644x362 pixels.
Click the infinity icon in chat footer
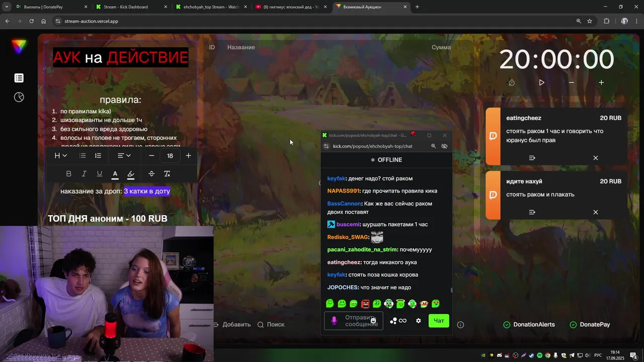(403, 321)
